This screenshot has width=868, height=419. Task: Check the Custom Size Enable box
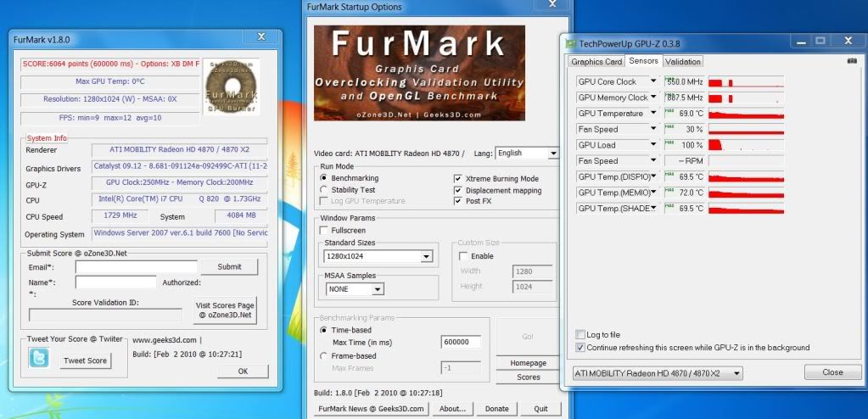point(463,256)
